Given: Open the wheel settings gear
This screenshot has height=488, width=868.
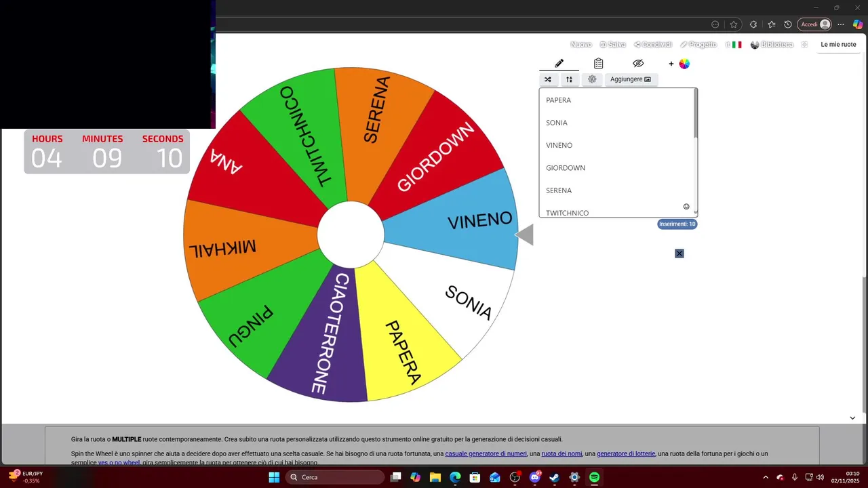Looking at the screenshot, I should pos(592,79).
